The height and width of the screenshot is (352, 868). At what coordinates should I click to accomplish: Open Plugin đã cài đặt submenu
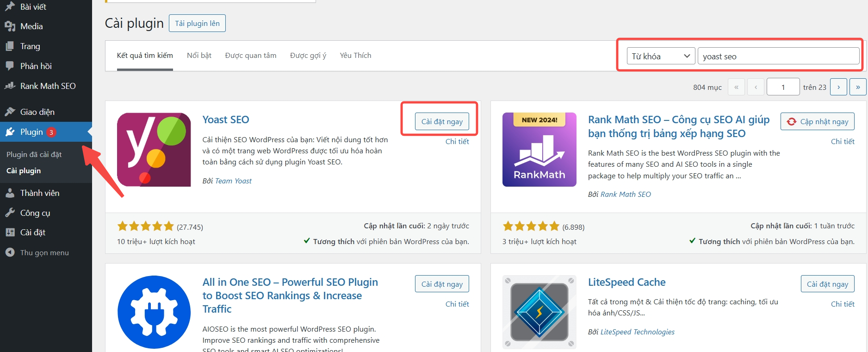point(34,154)
